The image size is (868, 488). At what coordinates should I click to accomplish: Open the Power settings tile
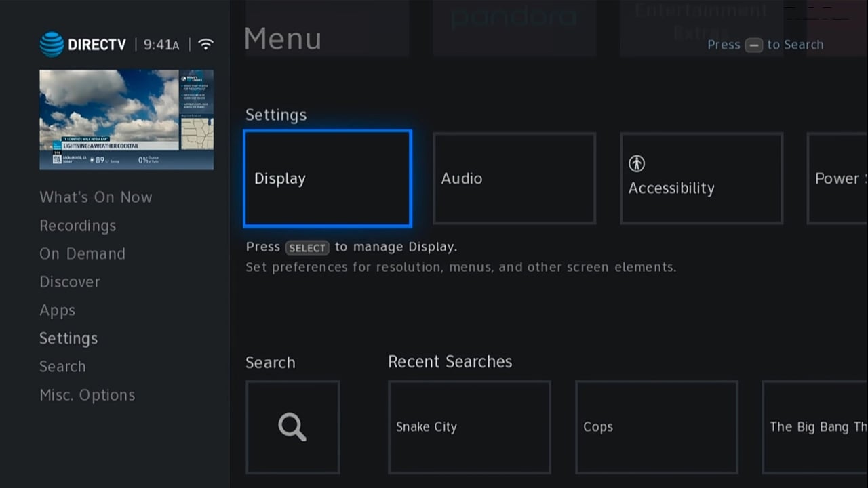837,178
